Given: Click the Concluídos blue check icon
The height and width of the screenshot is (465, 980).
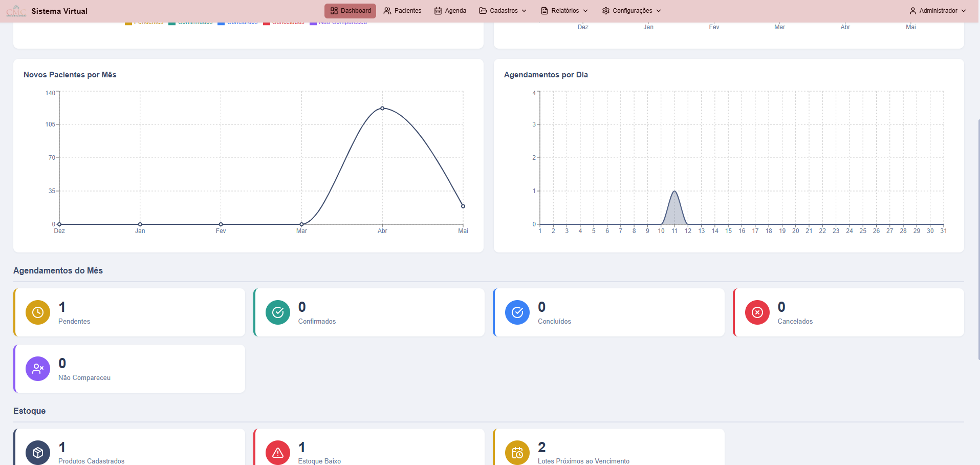Looking at the screenshot, I should [x=517, y=312].
